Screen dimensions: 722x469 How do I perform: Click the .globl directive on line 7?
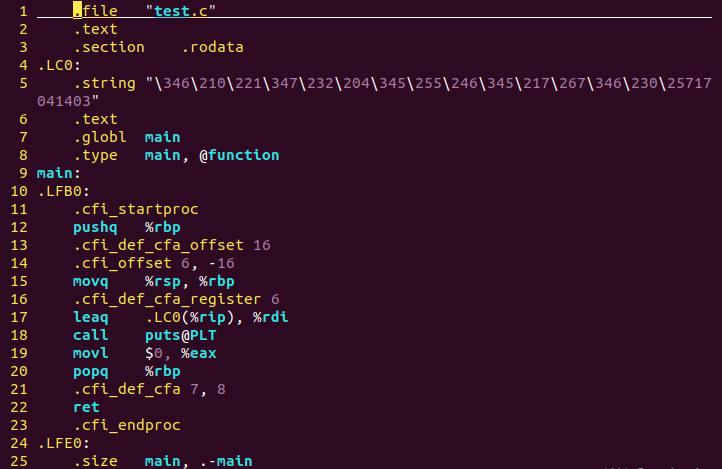click(x=99, y=137)
